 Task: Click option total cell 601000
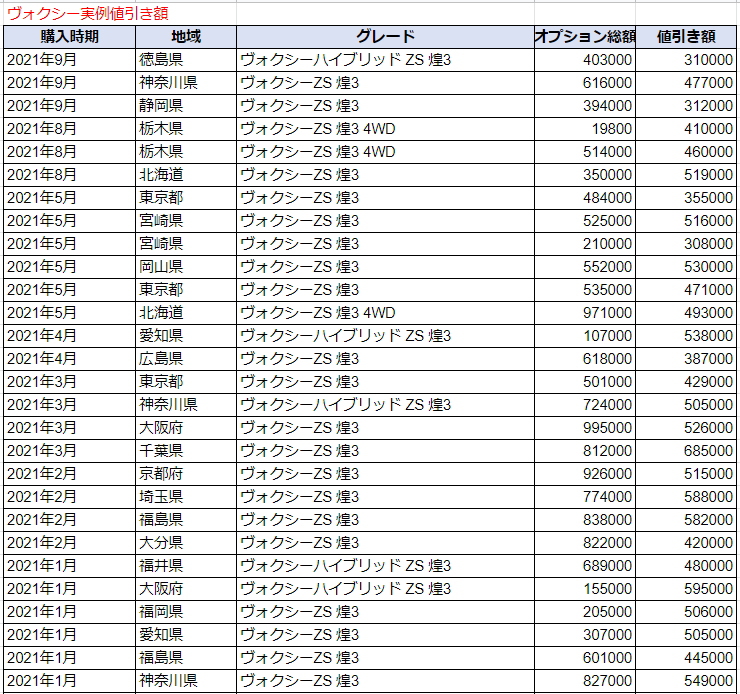(585, 658)
